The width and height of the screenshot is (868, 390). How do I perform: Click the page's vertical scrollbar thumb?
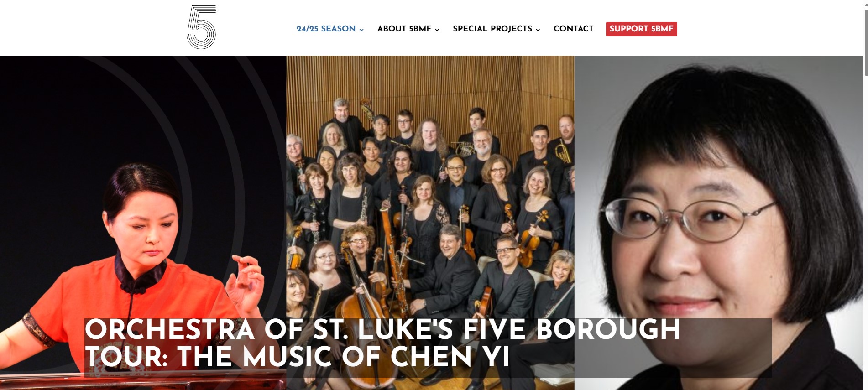(866, 42)
